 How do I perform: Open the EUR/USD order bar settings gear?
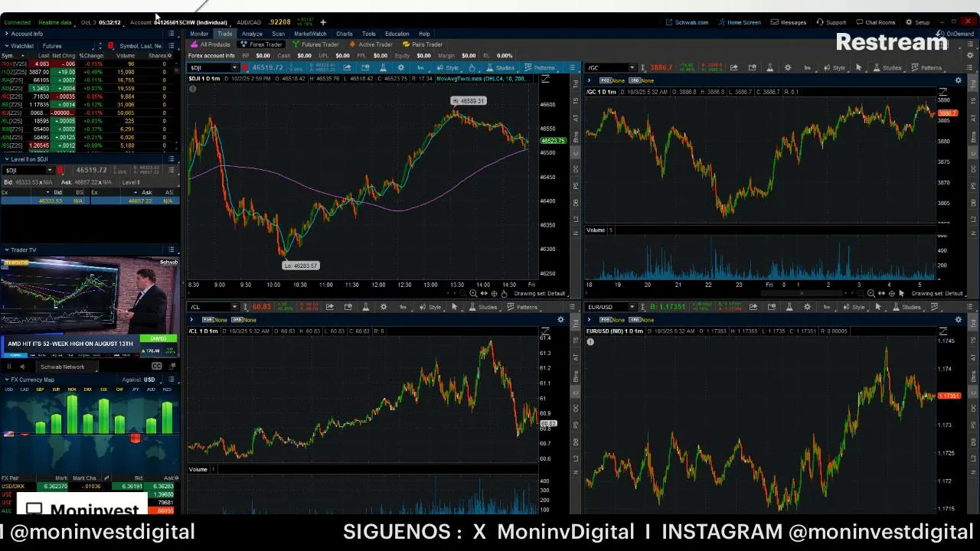click(x=958, y=319)
